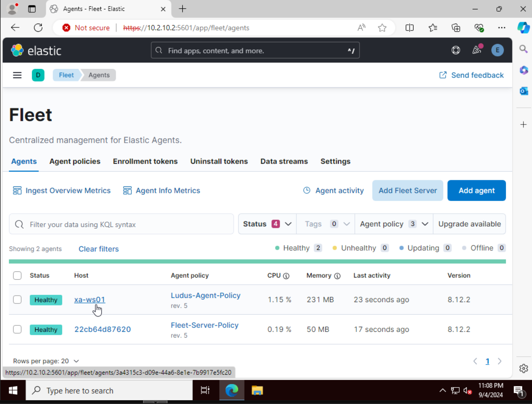Open the Edge sidebar search icon
Image resolution: width=532 pixels, height=404 pixels.
pyautogui.click(x=524, y=49)
